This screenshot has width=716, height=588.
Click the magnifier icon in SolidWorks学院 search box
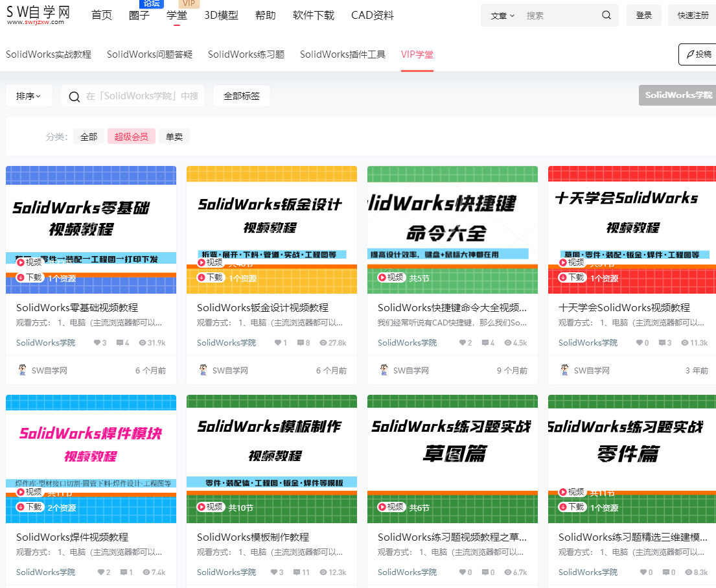[74, 97]
